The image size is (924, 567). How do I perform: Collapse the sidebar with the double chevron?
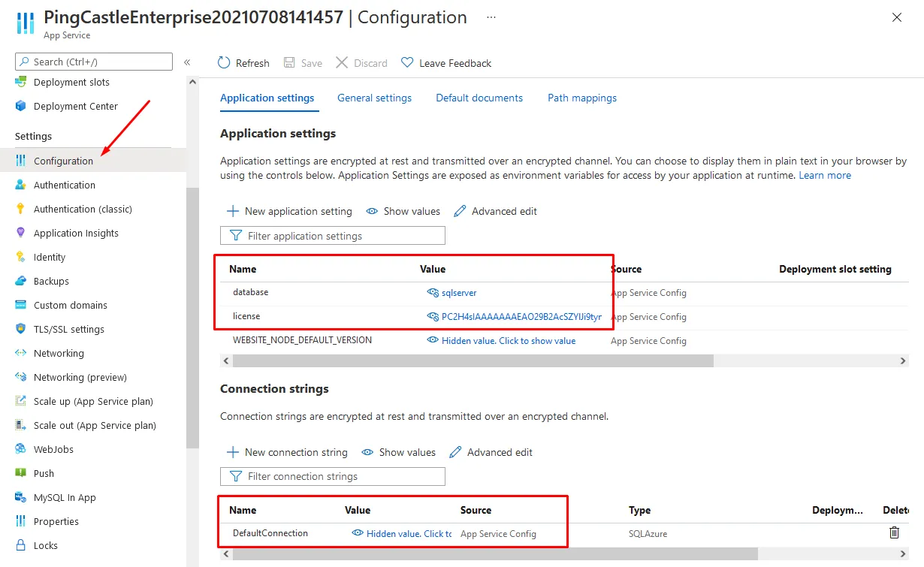pyautogui.click(x=187, y=62)
